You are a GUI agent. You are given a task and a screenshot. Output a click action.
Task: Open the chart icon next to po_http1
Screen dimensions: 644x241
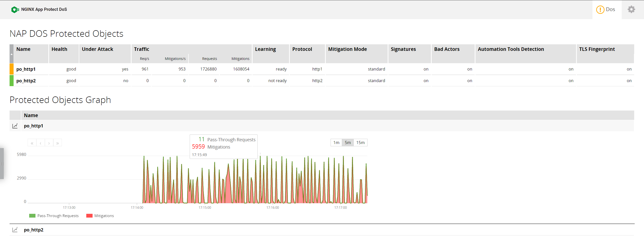(15, 126)
